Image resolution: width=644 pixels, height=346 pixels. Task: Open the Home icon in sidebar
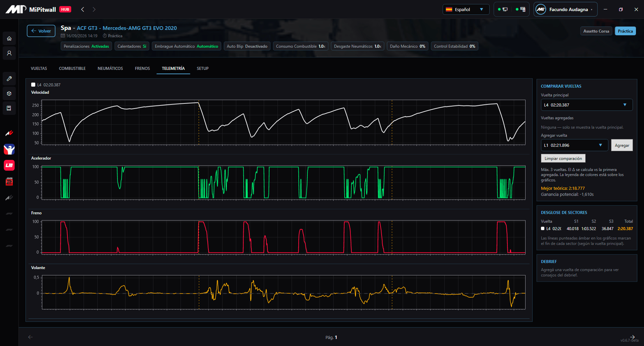click(9, 38)
